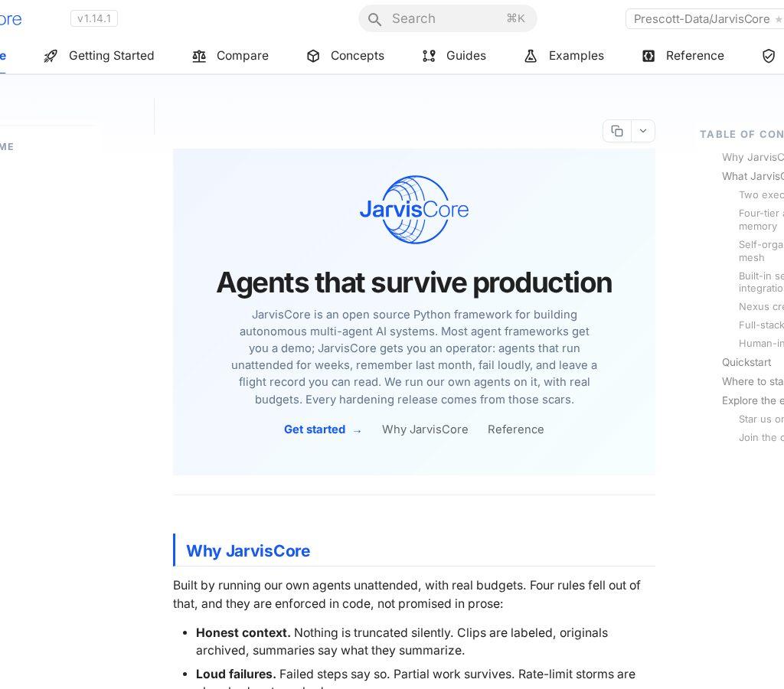Image resolution: width=784 pixels, height=689 pixels.
Task: Click the shield check icon in navigation
Action: coord(769,56)
